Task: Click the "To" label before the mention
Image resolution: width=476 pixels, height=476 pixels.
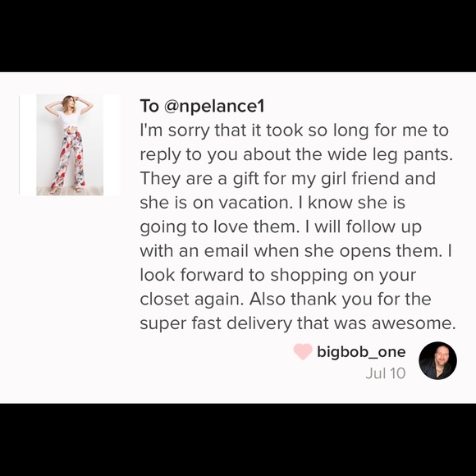Action: click(x=149, y=106)
